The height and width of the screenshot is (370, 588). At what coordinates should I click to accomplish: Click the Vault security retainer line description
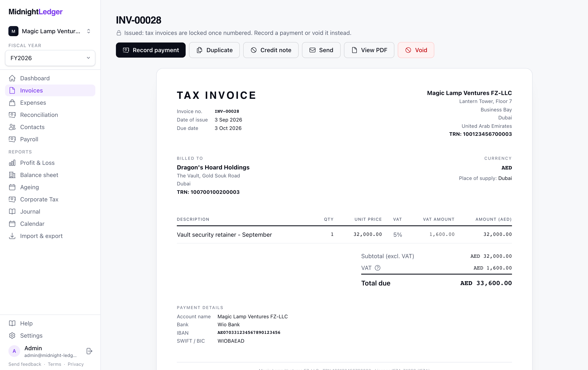pos(224,235)
